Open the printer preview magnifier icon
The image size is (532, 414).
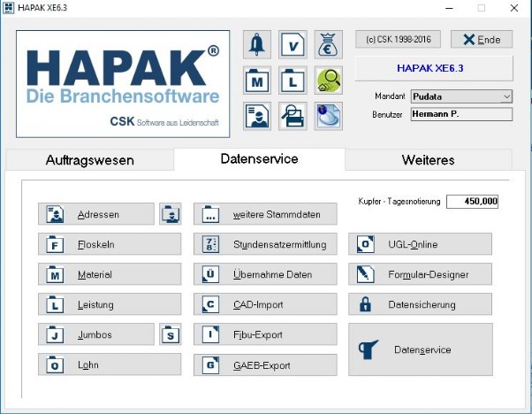click(x=293, y=116)
